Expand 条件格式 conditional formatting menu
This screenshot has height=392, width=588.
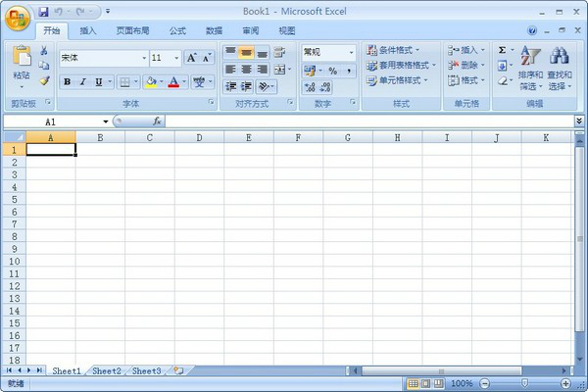(393, 50)
